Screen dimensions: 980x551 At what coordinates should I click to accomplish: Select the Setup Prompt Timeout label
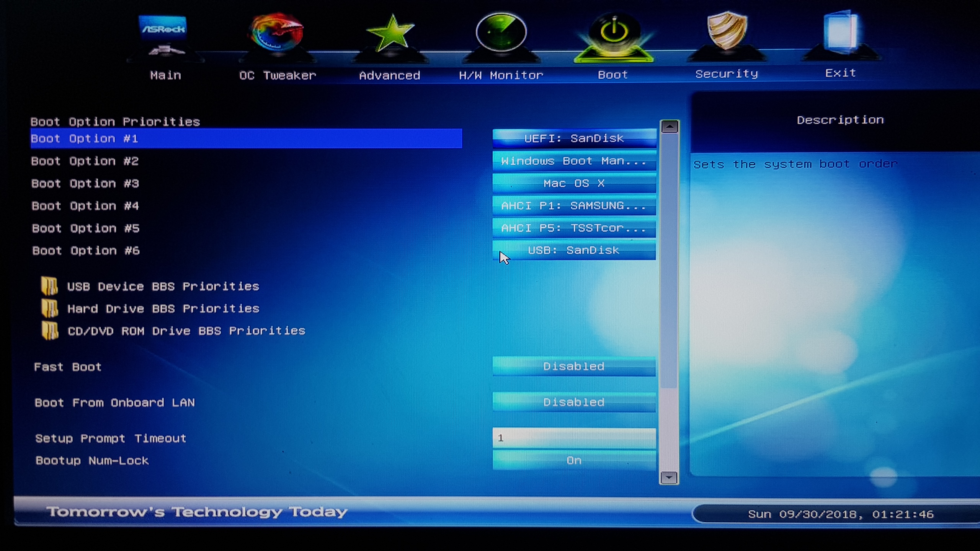(x=111, y=438)
